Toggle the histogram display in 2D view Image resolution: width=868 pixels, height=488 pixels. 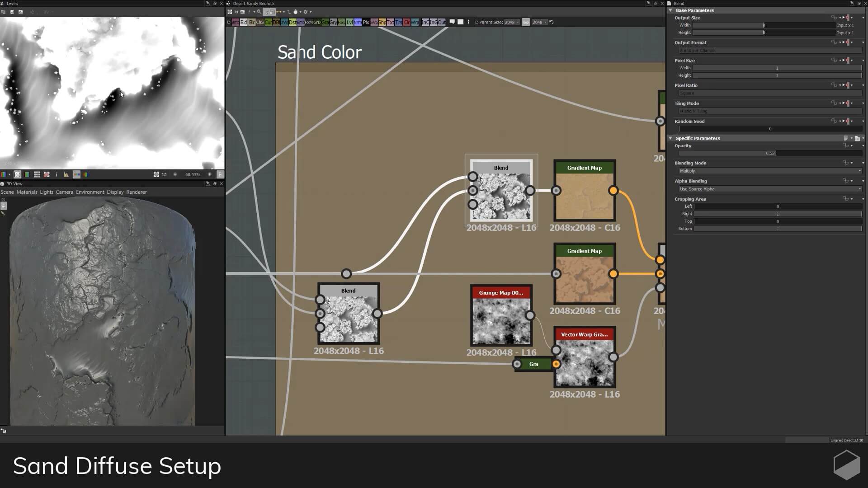point(66,174)
